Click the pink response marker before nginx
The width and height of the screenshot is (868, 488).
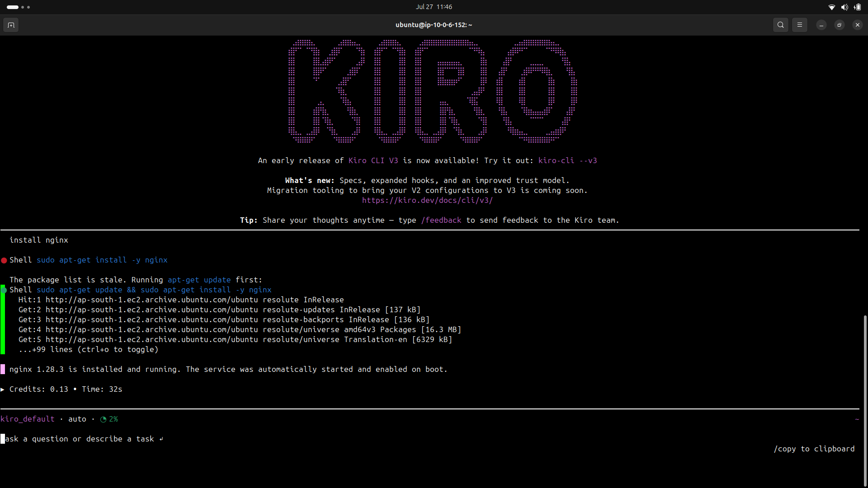3,369
